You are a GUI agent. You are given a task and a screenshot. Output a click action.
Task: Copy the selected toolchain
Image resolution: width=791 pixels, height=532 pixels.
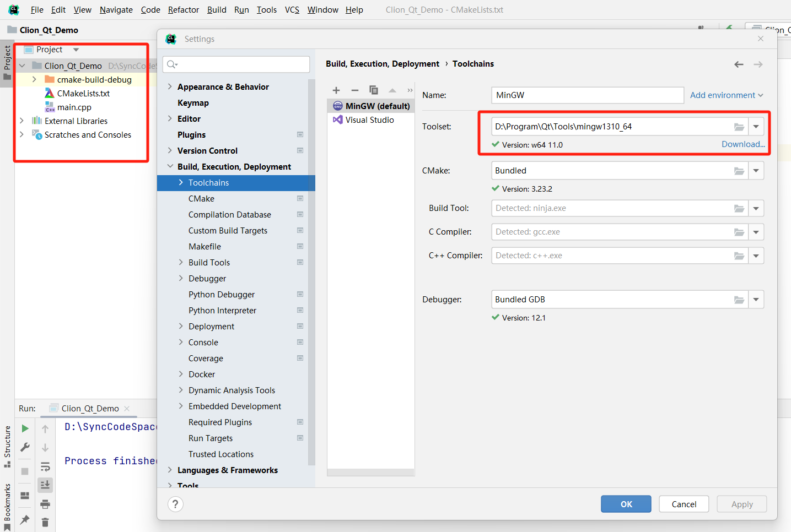[374, 90]
